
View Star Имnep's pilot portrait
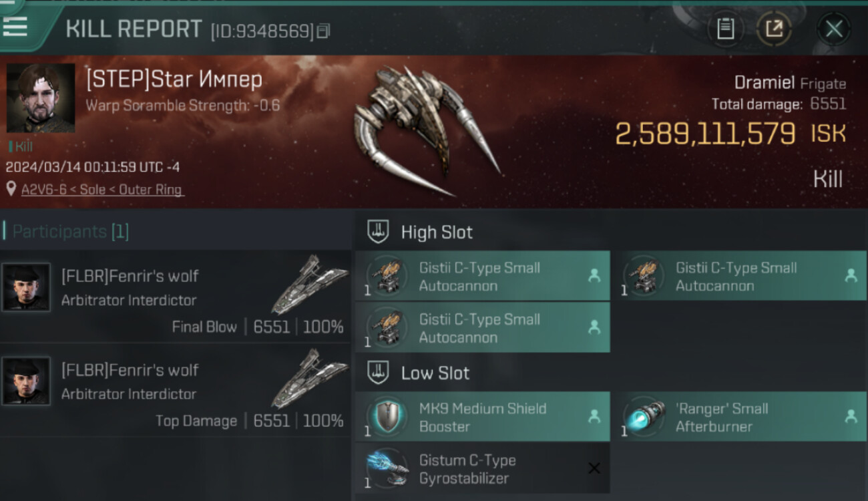point(41,98)
